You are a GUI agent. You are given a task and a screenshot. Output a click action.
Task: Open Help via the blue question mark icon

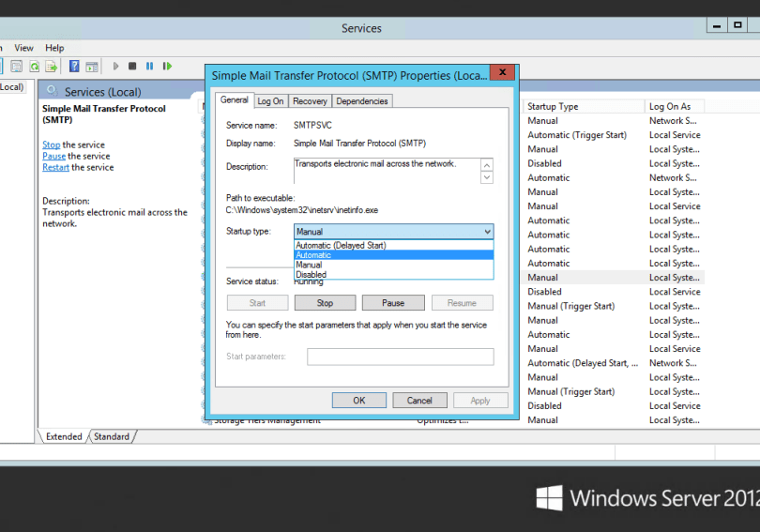click(x=74, y=66)
